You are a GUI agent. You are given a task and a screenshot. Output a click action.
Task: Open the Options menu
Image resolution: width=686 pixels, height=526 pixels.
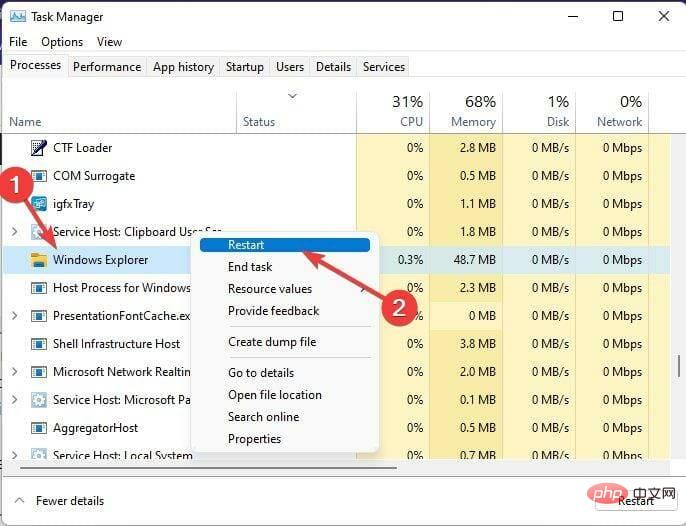click(62, 42)
